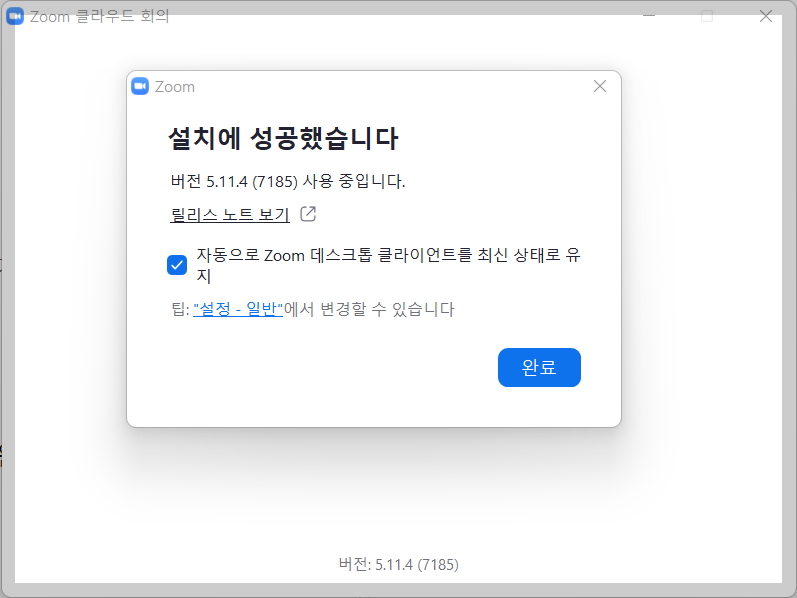Click the 완료 button

pos(539,367)
